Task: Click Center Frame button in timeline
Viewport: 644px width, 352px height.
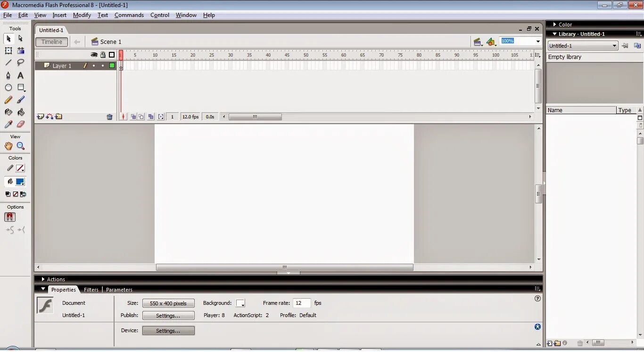Action: [x=124, y=117]
